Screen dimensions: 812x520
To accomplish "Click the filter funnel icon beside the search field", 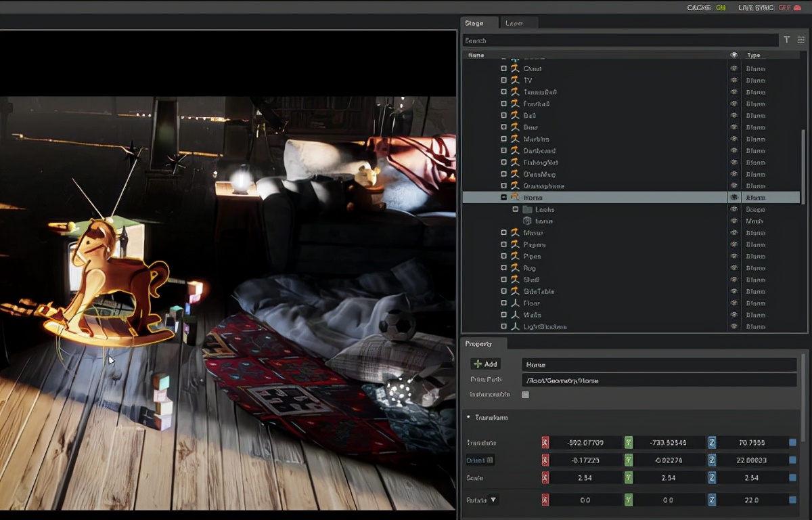I will pyautogui.click(x=786, y=40).
